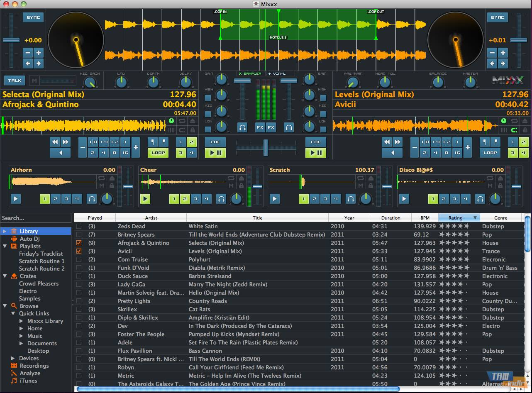
Task: Click left deck reverse playback arrow
Action: (x=60, y=153)
